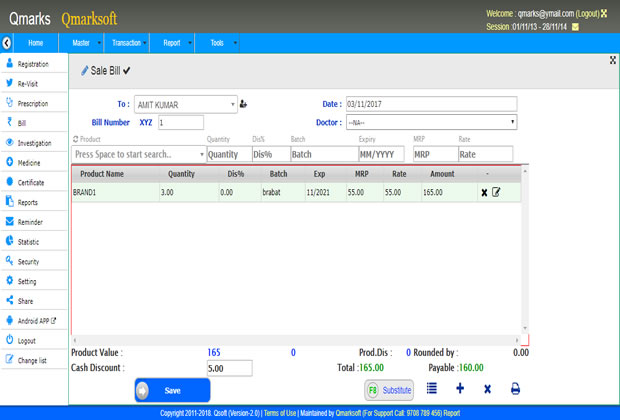Click the Date field
Image resolution: width=620 pixels, height=420 pixels.
431,104
